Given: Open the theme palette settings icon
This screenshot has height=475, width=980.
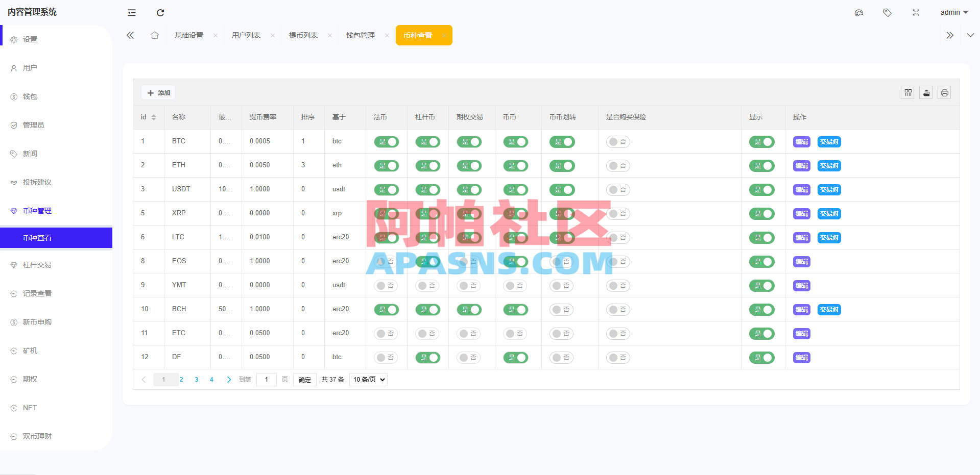Looking at the screenshot, I should (858, 12).
